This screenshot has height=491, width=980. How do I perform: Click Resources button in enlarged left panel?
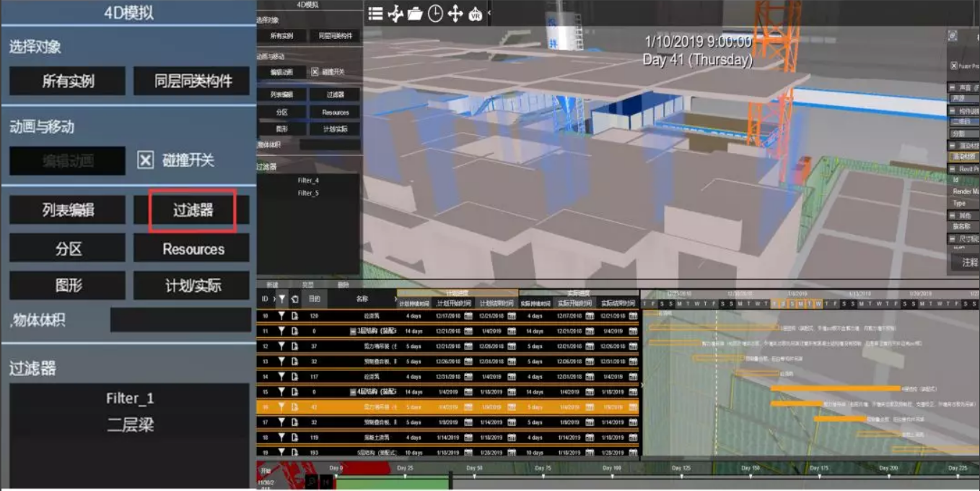[193, 248]
